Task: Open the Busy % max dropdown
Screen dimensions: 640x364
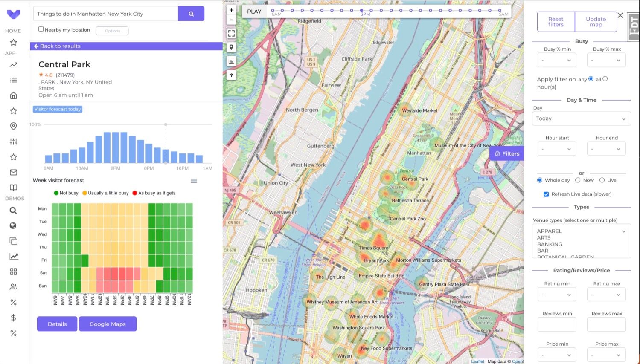Action: (606, 60)
